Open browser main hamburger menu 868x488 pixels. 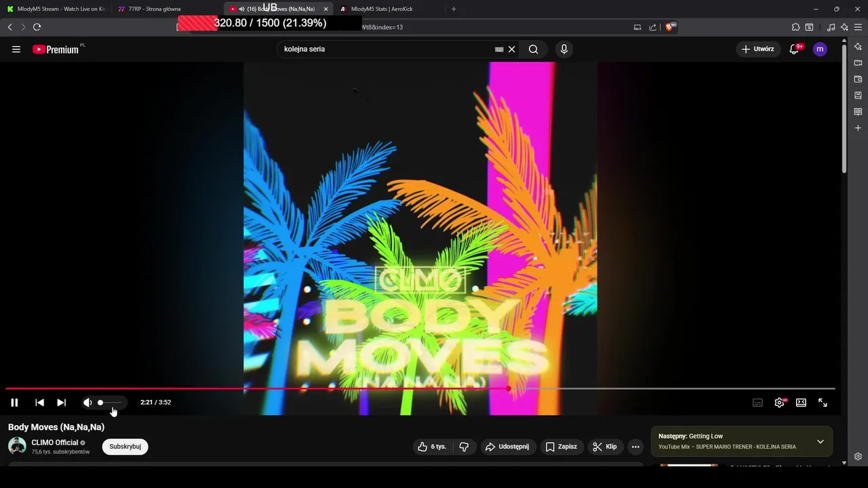(858, 27)
